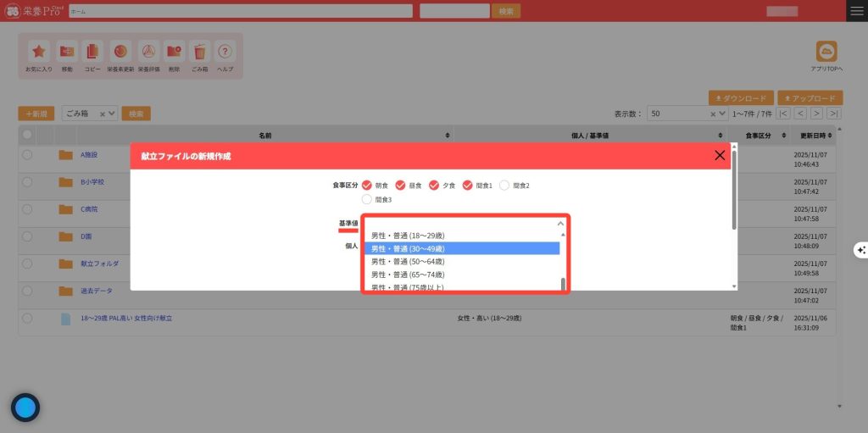The height and width of the screenshot is (433, 868).
Task: Choose 男性・普通 (50〜64歳) option
Action: (x=462, y=262)
